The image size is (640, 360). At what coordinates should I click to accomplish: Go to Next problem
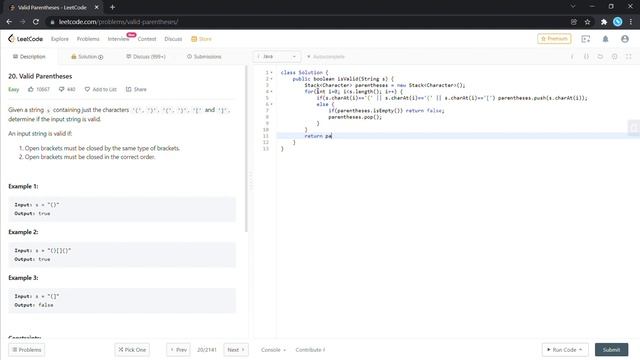236,350
